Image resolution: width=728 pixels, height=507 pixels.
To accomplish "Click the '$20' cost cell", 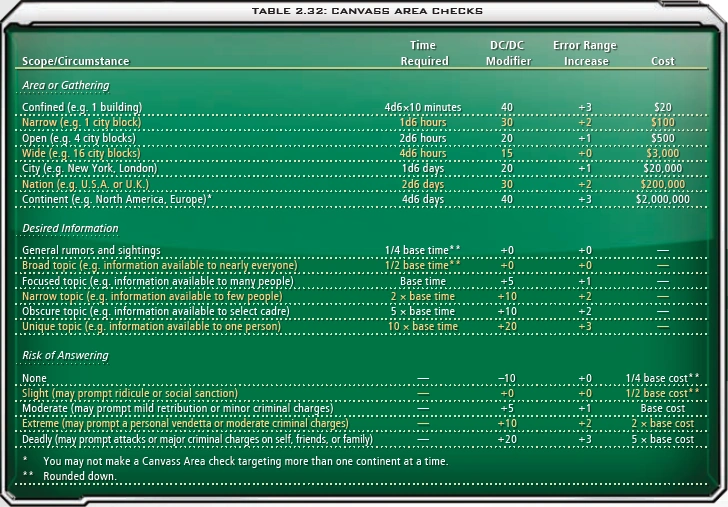I will (x=663, y=107).
